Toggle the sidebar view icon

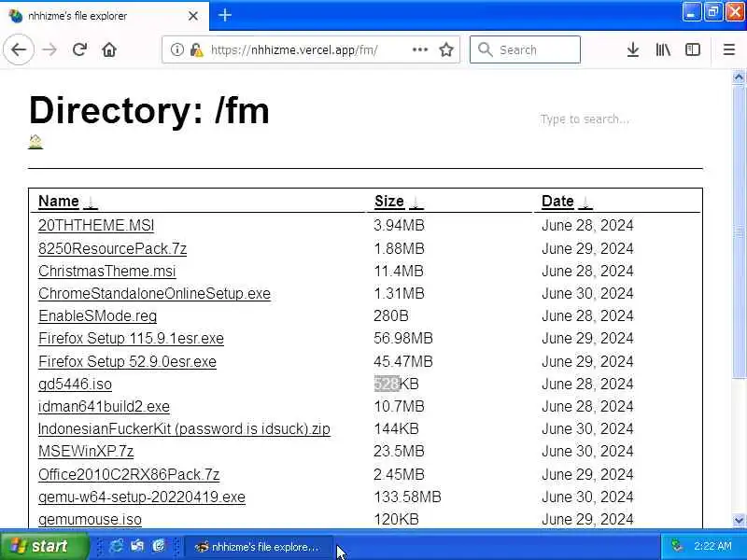click(692, 49)
